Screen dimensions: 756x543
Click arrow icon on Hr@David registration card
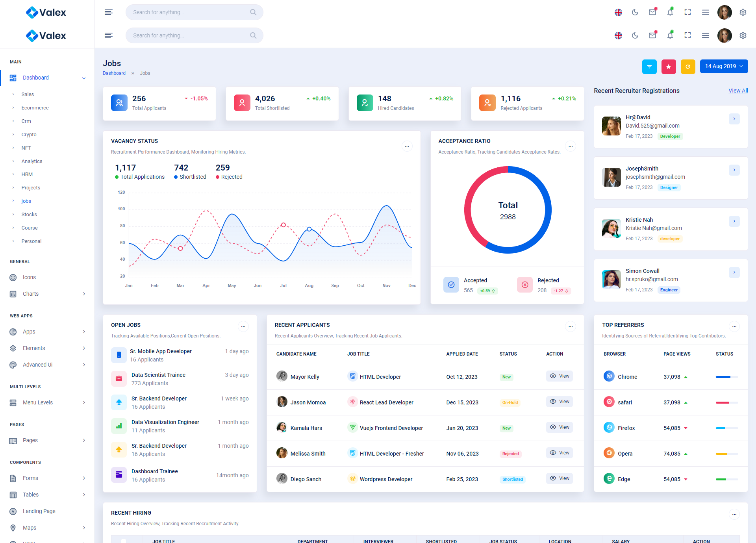point(734,119)
